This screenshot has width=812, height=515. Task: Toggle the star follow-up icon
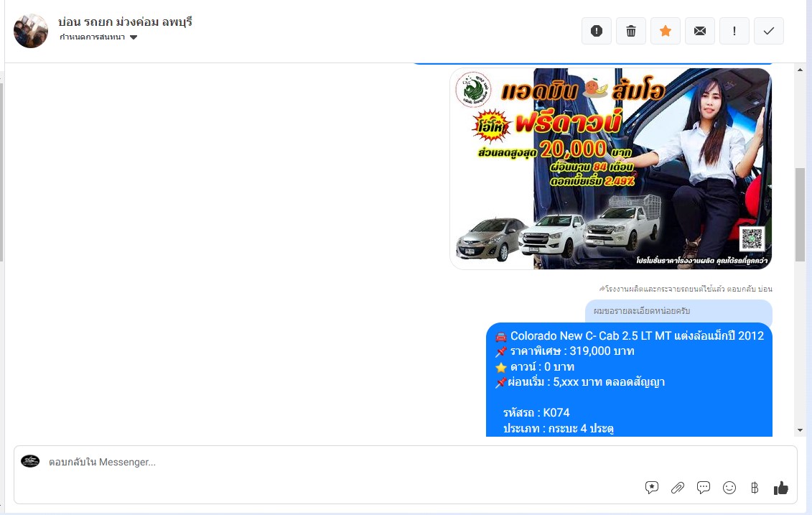(666, 31)
